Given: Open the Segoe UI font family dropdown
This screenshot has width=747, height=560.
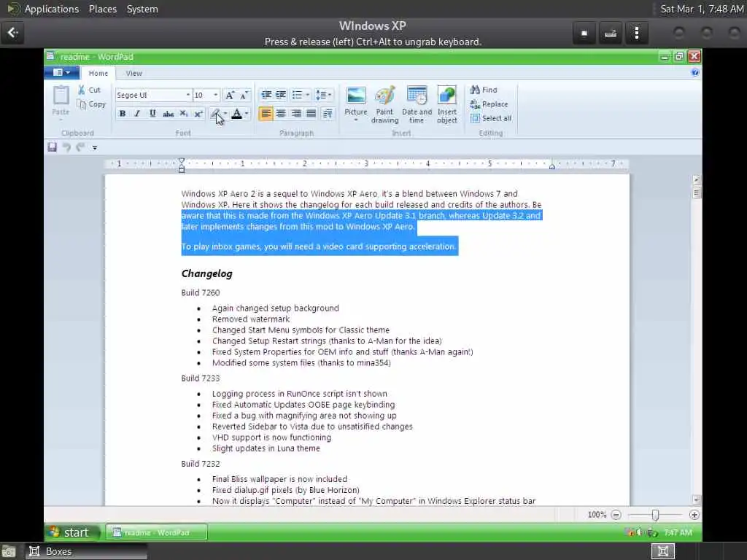Looking at the screenshot, I should pyautogui.click(x=187, y=96).
